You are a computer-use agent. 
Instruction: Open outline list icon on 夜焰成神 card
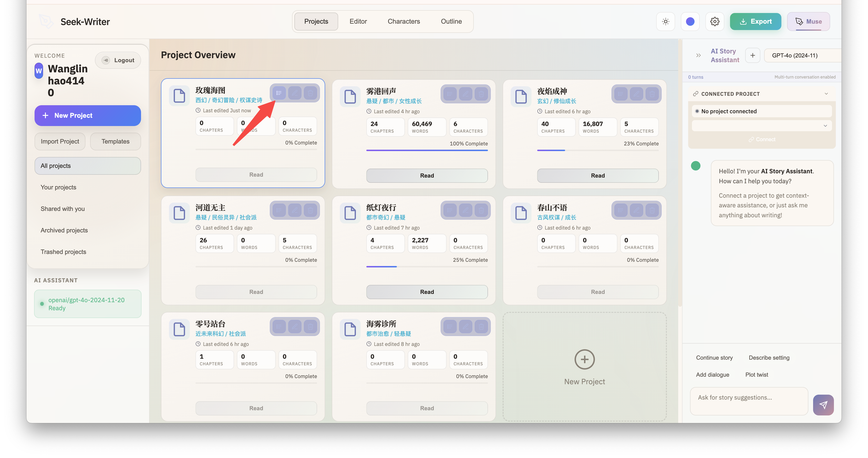pyautogui.click(x=621, y=94)
